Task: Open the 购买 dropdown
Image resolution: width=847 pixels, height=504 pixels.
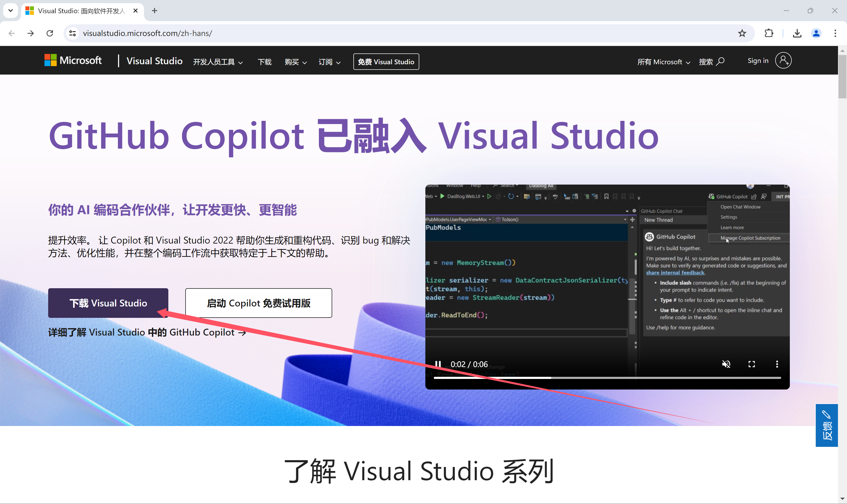Action: [x=295, y=62]
